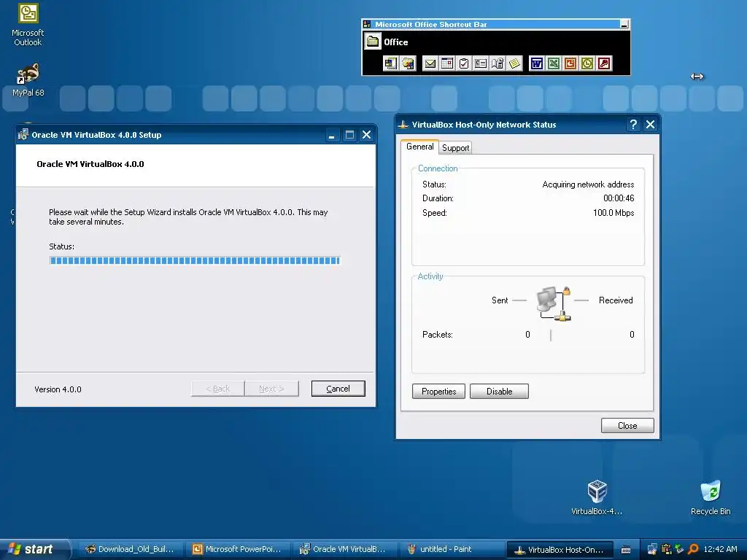Open the Office folder icon in Shortcut Bar

tap(373, 42)
